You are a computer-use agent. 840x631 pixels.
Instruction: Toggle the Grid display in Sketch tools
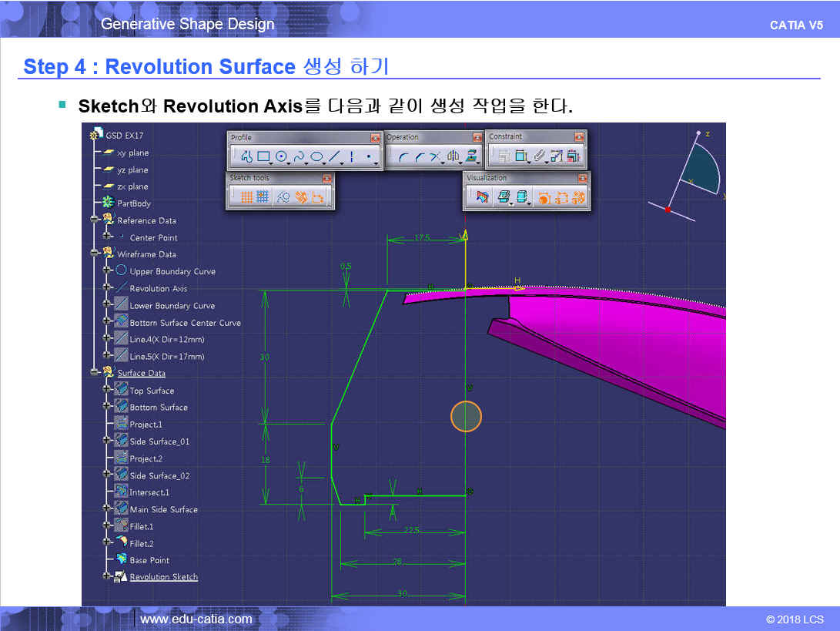click(x=246, y=197)
